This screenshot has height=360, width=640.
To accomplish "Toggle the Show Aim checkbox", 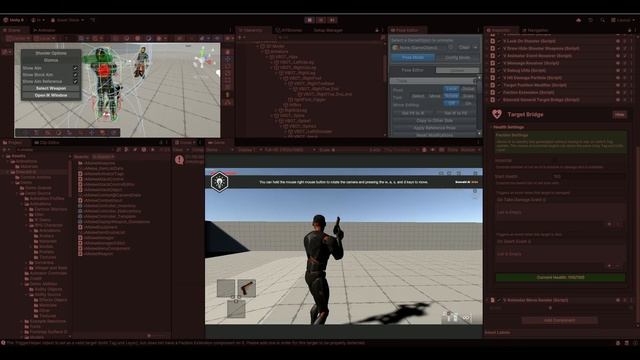I will tap(75, 68).
